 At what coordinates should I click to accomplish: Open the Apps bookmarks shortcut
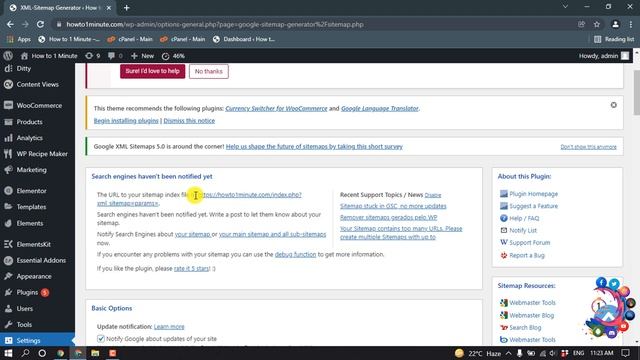coord(19,39)
